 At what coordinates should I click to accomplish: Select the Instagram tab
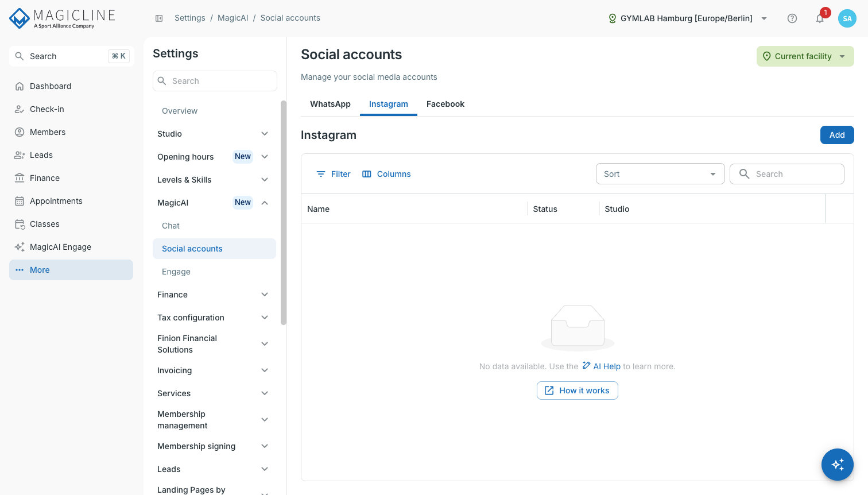click(389, 104)
